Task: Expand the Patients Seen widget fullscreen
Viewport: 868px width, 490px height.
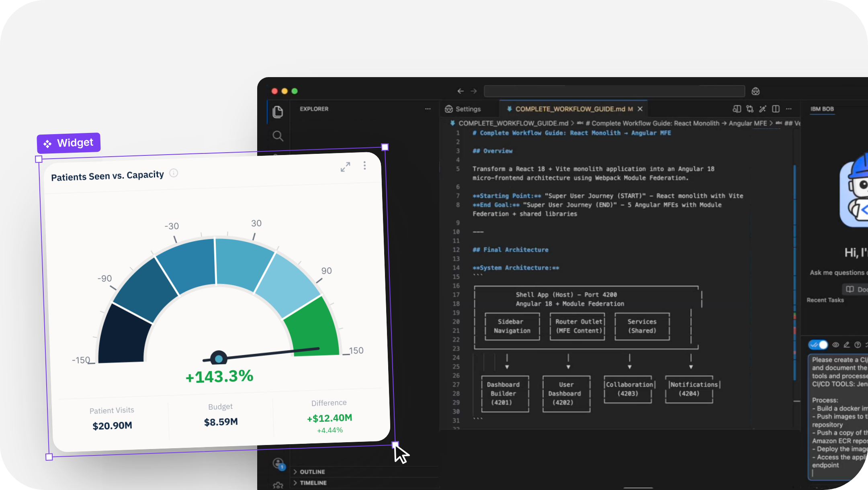Action: coord(345,167)
